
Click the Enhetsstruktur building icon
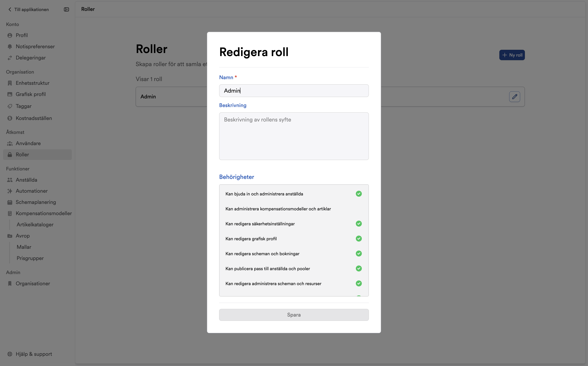(x=10, y=83)
